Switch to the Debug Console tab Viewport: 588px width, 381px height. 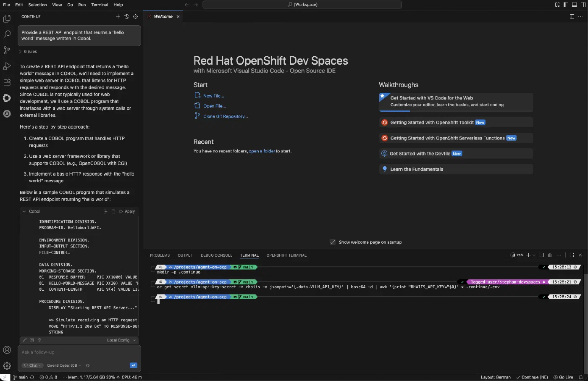[x=216, y=255]
